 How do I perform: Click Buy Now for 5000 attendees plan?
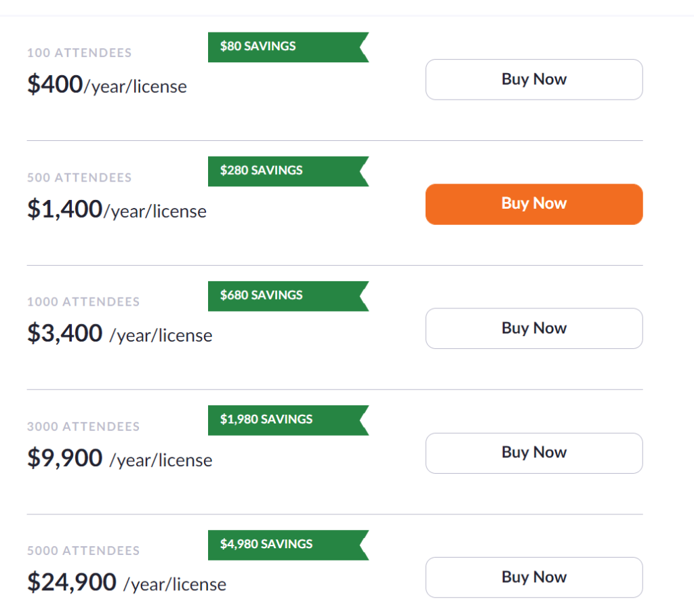coord(534,577)
